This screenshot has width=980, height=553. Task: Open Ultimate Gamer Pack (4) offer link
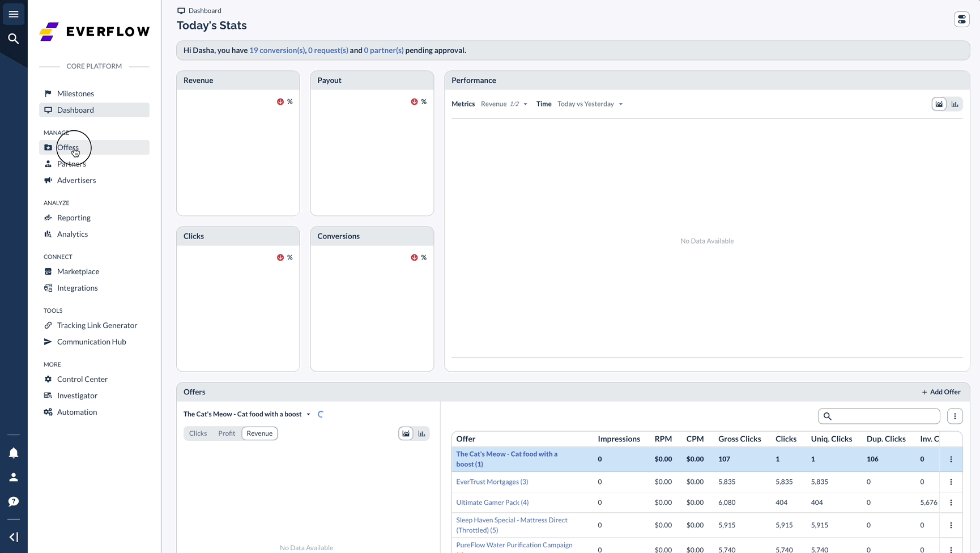click(x=492, y=503)
